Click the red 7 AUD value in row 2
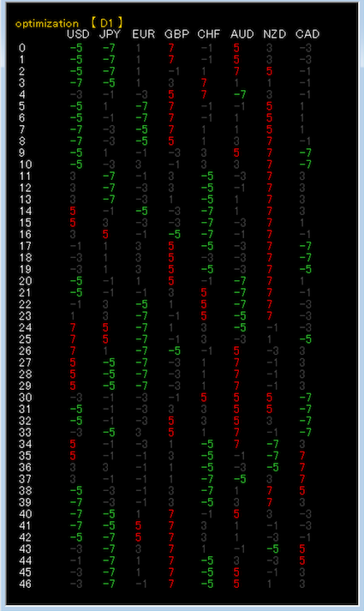The width and height of the screenshot is (364, 611). coord(236,71)
